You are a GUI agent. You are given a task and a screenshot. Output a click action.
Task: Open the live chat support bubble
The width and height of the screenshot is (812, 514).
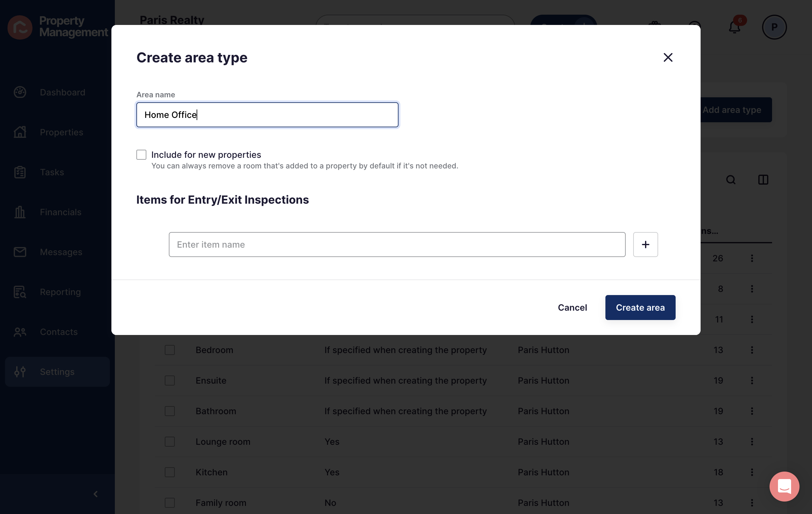point(784,486)
